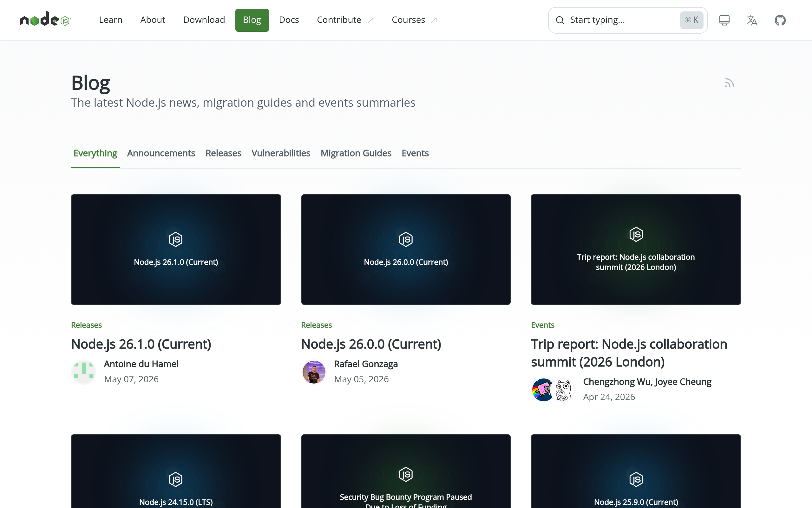
Task: Click the search magnifier icon
Action: tap(560, 20)
